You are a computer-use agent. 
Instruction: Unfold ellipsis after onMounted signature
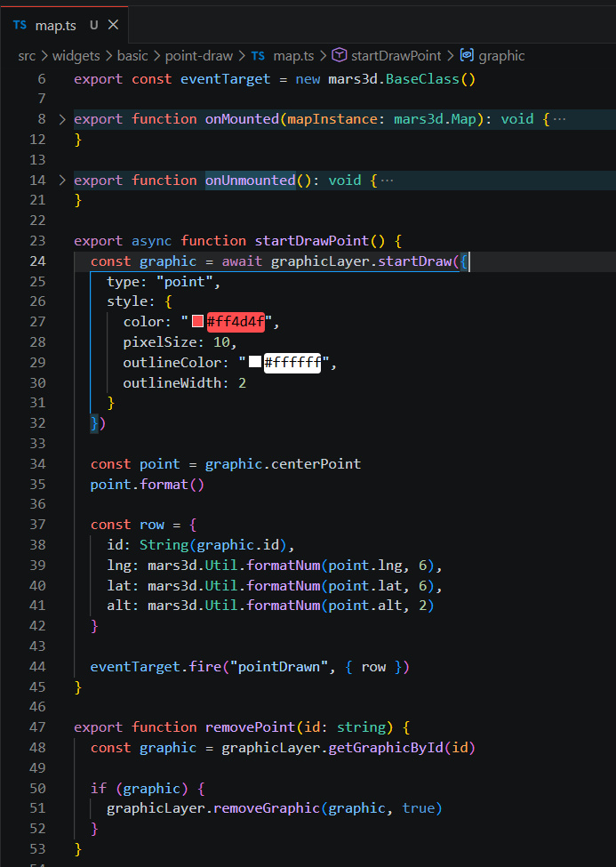click(559, 119)
